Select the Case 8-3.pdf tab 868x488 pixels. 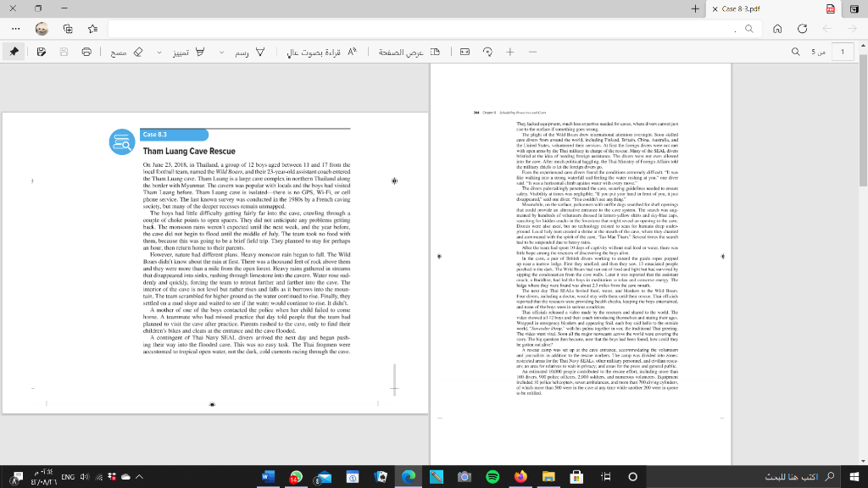coord(773,8)
